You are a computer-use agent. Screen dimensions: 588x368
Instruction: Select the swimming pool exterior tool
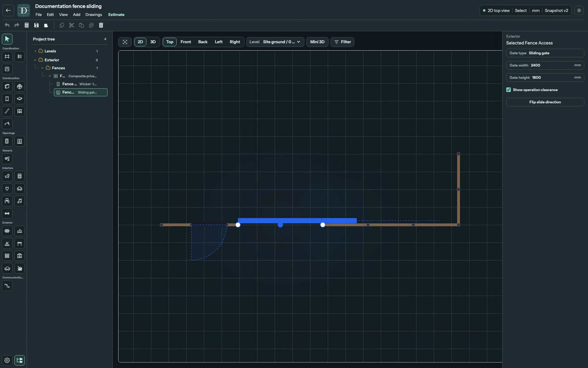coord(7,243)
